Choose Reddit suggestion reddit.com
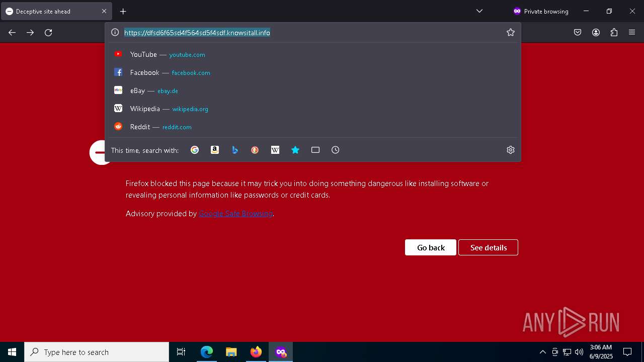 pyautogui.click(x=312, y=127)
